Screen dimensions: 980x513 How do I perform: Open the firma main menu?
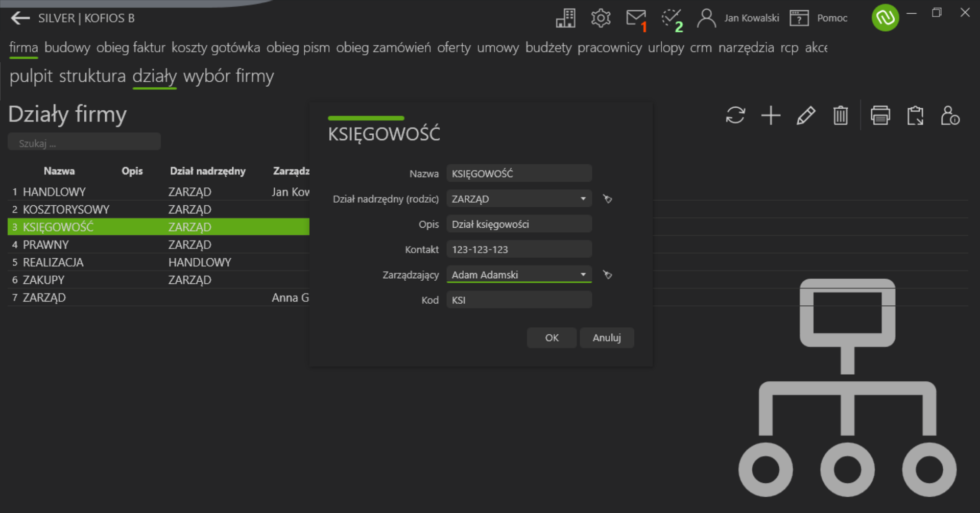click(x=23, y=47)
